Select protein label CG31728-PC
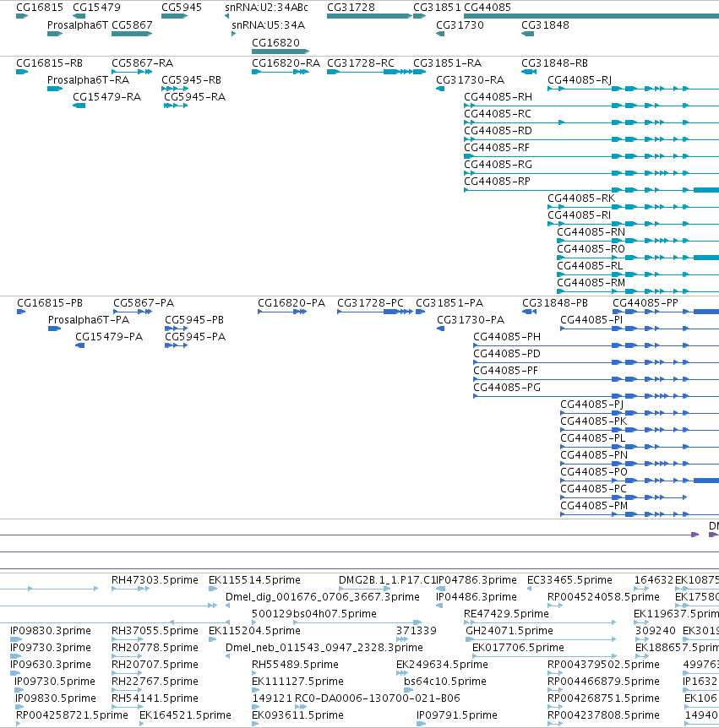 tap(370, 303)
